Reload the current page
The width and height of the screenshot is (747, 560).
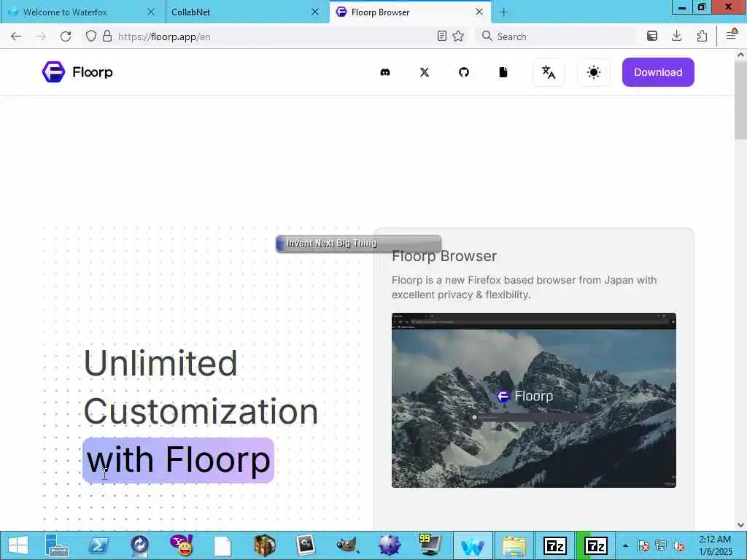tap(66, 36)
